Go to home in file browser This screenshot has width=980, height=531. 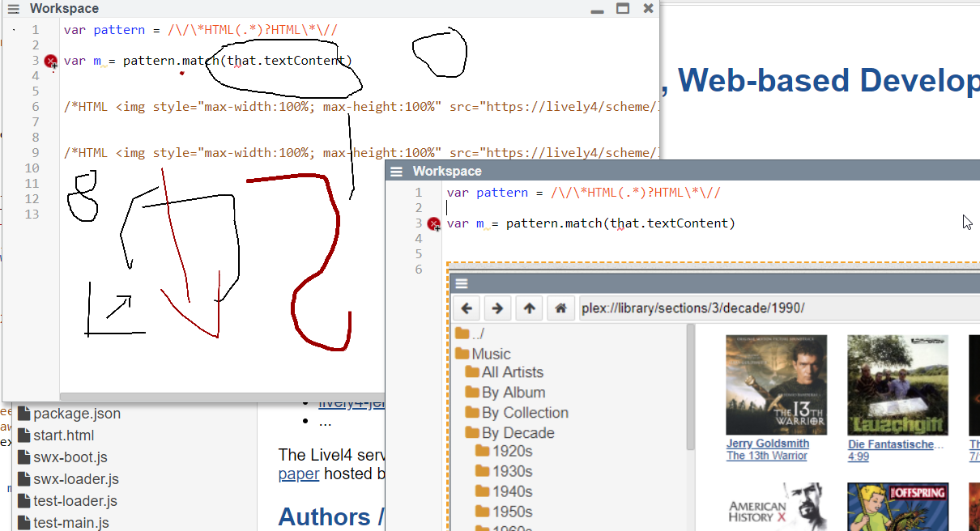(560, 308)
